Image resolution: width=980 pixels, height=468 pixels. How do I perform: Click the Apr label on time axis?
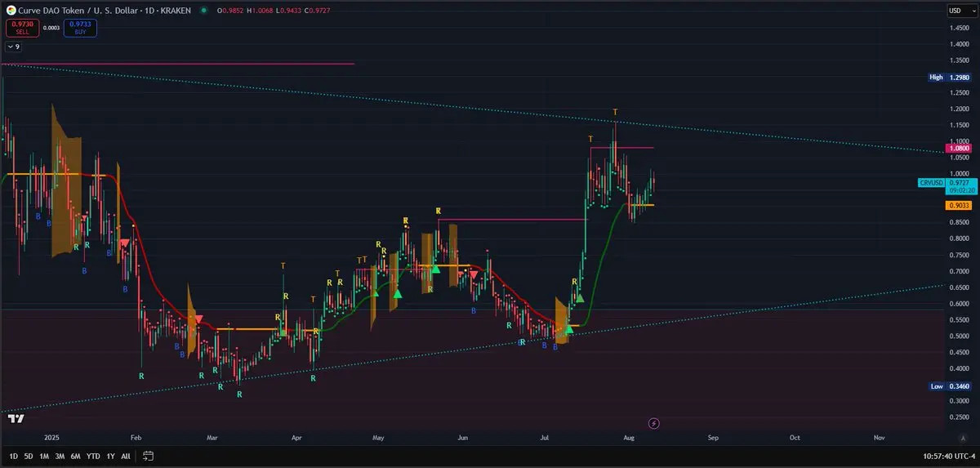pyautogui.click(x=296, y=438)
